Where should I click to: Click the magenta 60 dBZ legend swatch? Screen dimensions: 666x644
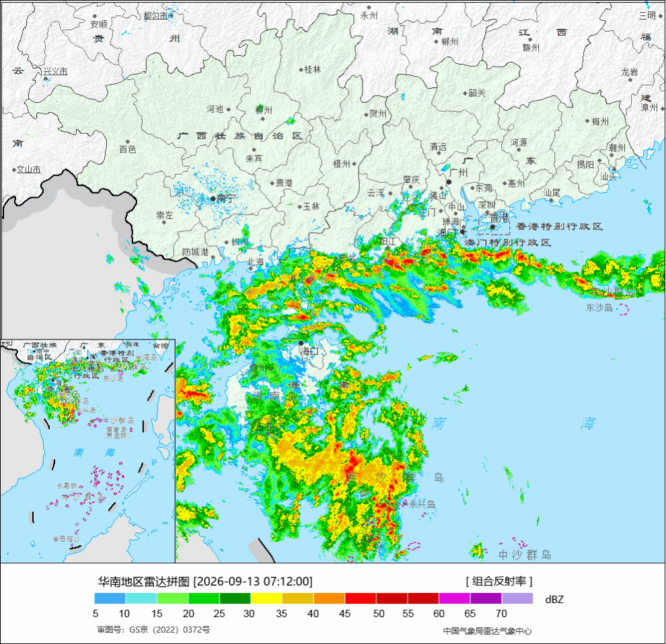coord(455,598)
